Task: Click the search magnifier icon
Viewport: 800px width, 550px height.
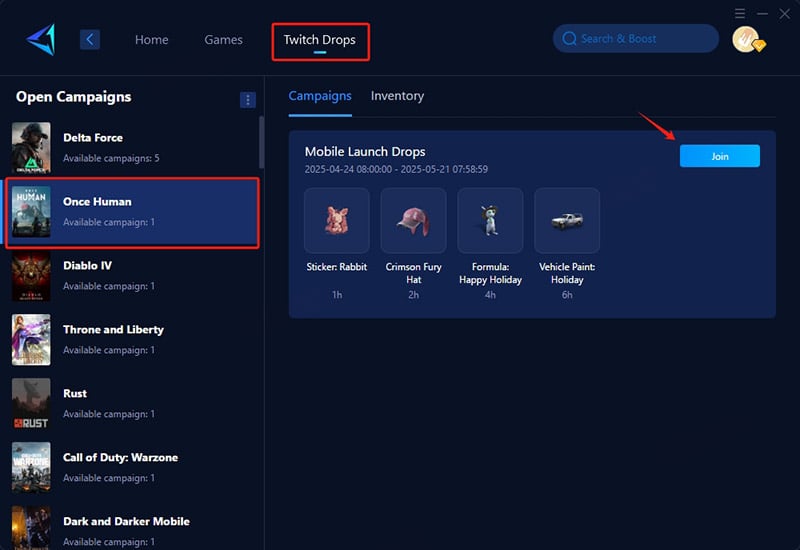Action: click(569, 39)
